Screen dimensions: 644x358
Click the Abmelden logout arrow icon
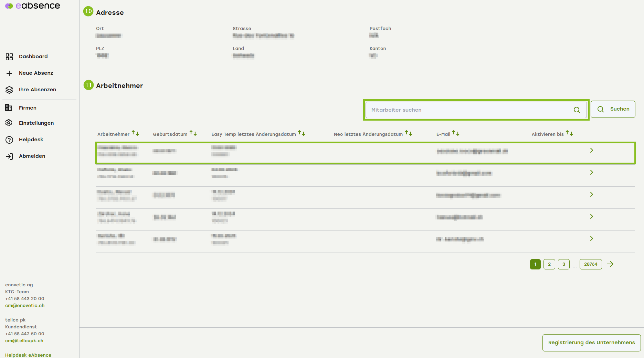[9, 156]
